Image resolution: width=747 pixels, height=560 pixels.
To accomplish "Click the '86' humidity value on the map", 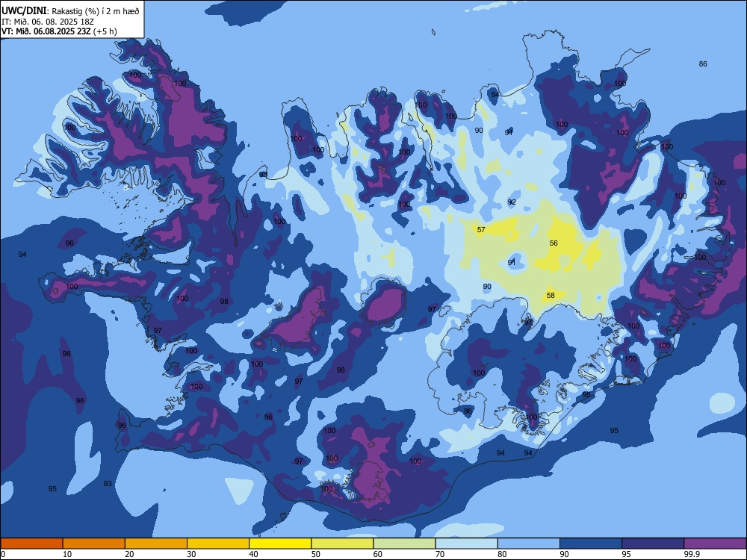I will click(703, 63).
